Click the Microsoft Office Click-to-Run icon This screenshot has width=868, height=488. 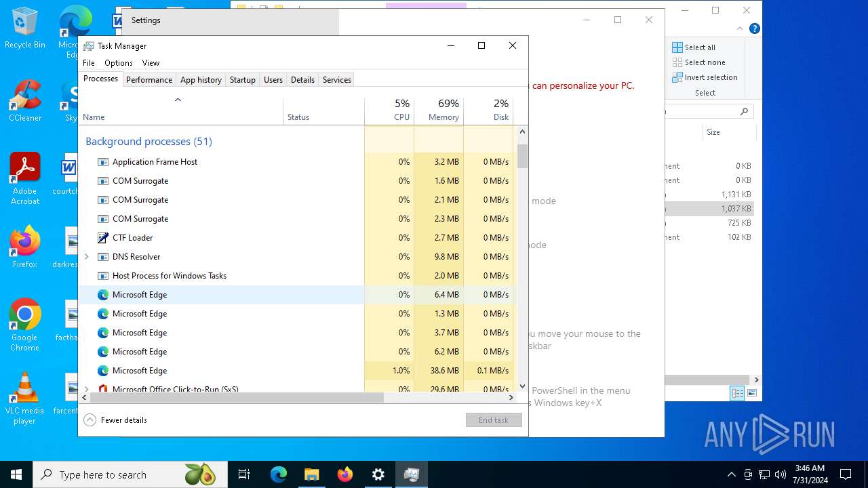click(103, 389)
